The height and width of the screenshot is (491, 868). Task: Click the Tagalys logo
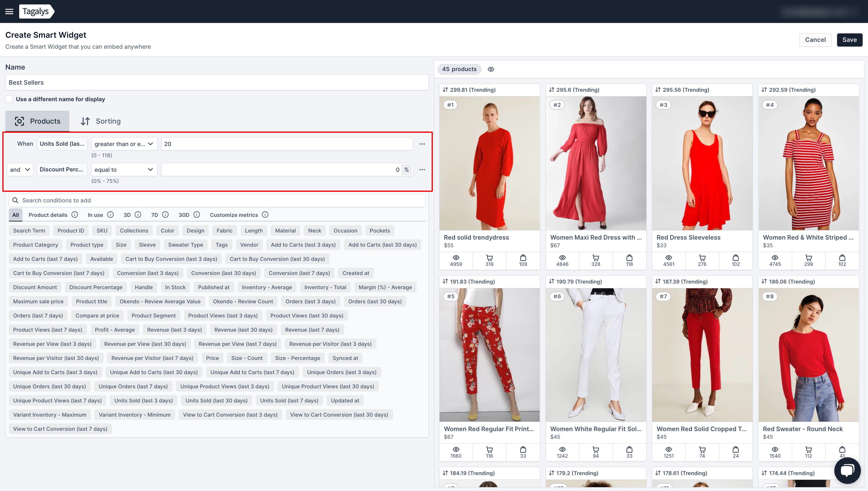36,12
